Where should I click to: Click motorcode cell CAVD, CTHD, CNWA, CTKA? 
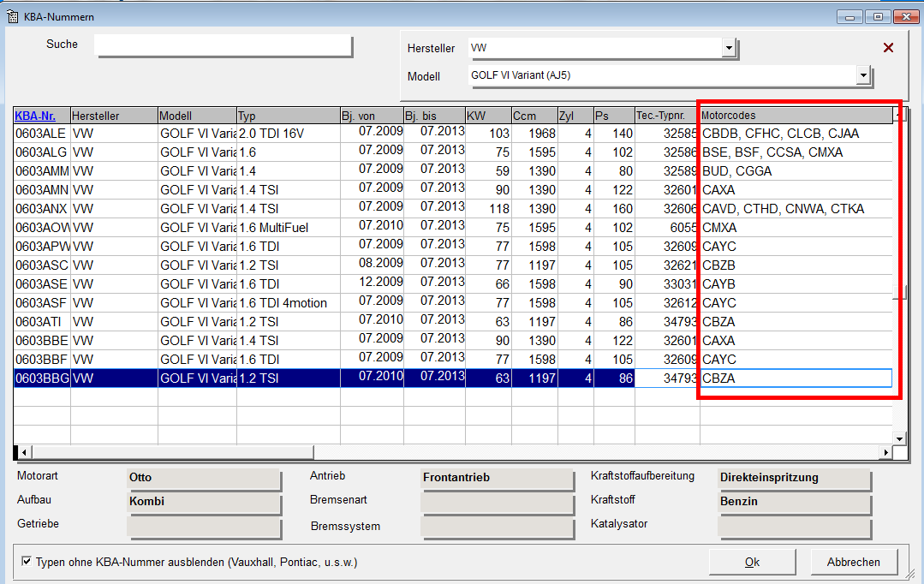click(x=796, y=209)
